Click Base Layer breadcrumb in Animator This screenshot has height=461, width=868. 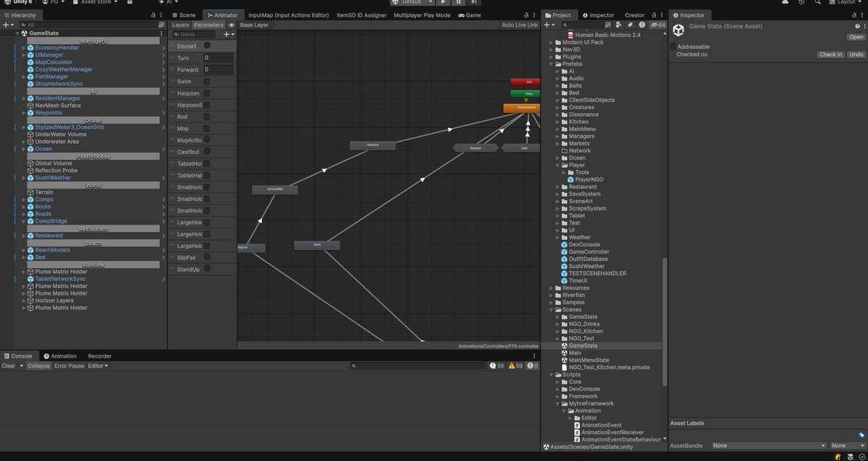click(x=254, y=25)
